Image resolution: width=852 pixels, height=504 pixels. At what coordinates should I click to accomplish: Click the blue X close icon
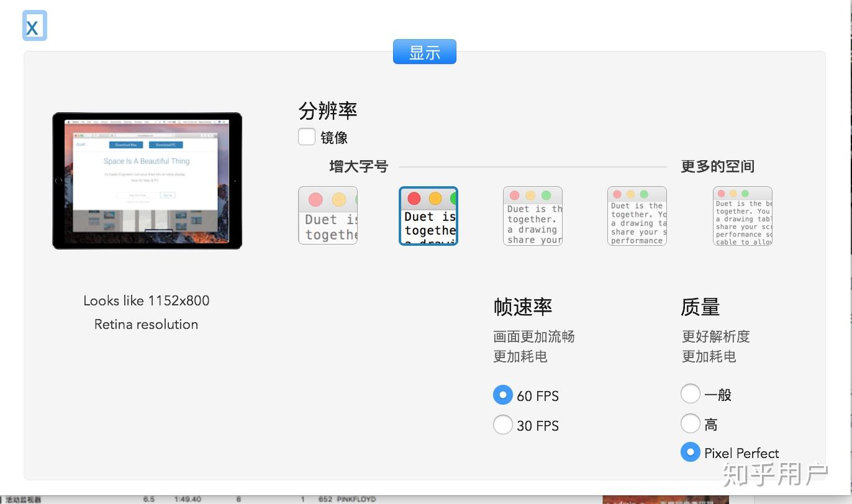pyautogui.click(x=34, y=26)
